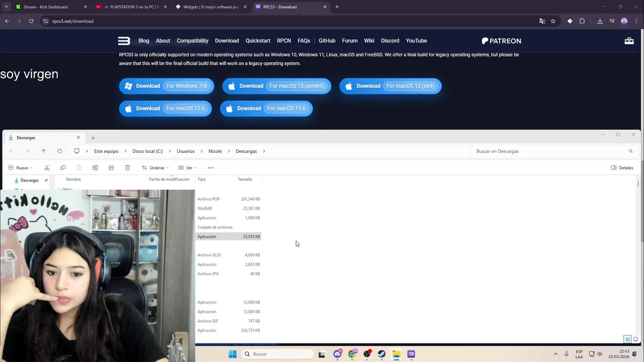Show hidden tray icons chevron
This screenshot has width=644, height=362.
tap(555, 354)
